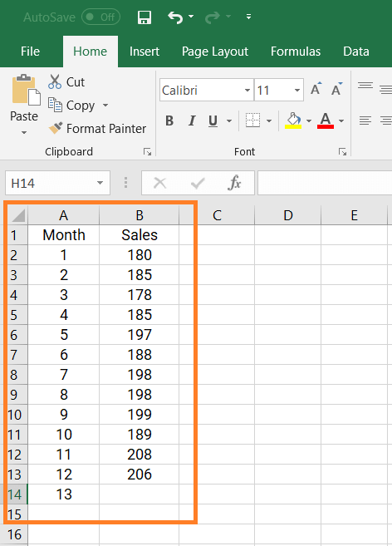Toggle italic formatting
This screenshot has height=546, width=392.
192,121
